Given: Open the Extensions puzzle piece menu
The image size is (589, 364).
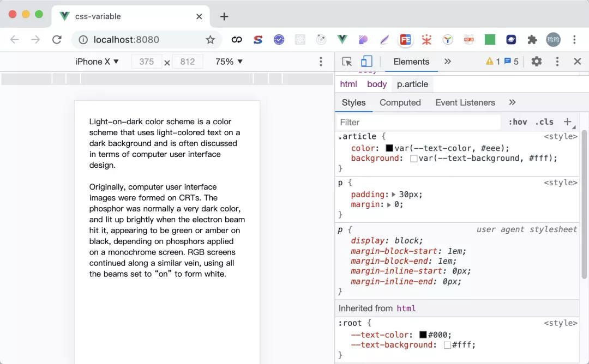Looking at the screenshot, I should pos(532,39).
